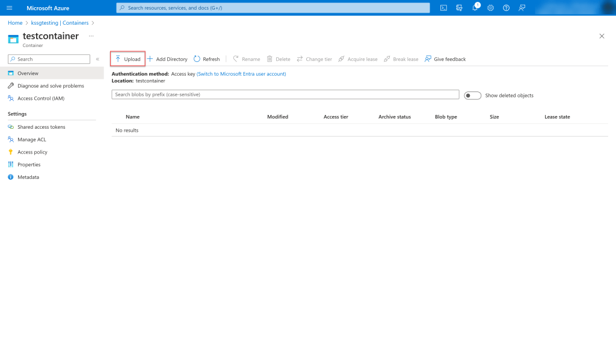
Task: Open the notifications bell icon
Action: [475, 8]
